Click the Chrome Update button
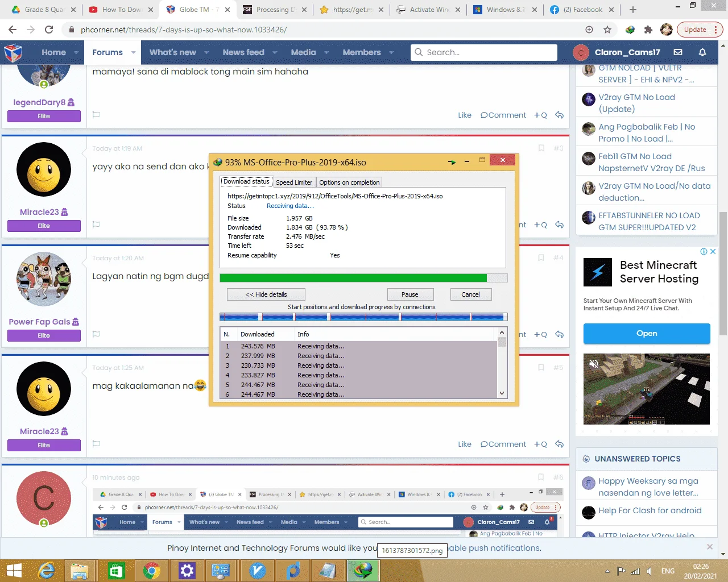 [x=695, y=30]
